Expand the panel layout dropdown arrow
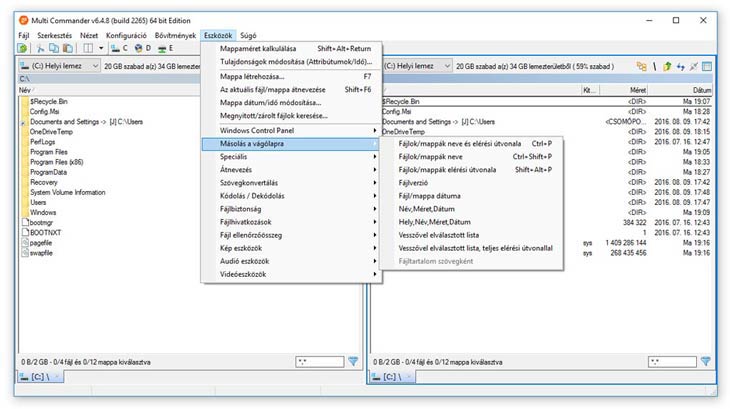This screenshot has height=409, width=730. click(101, 48)
